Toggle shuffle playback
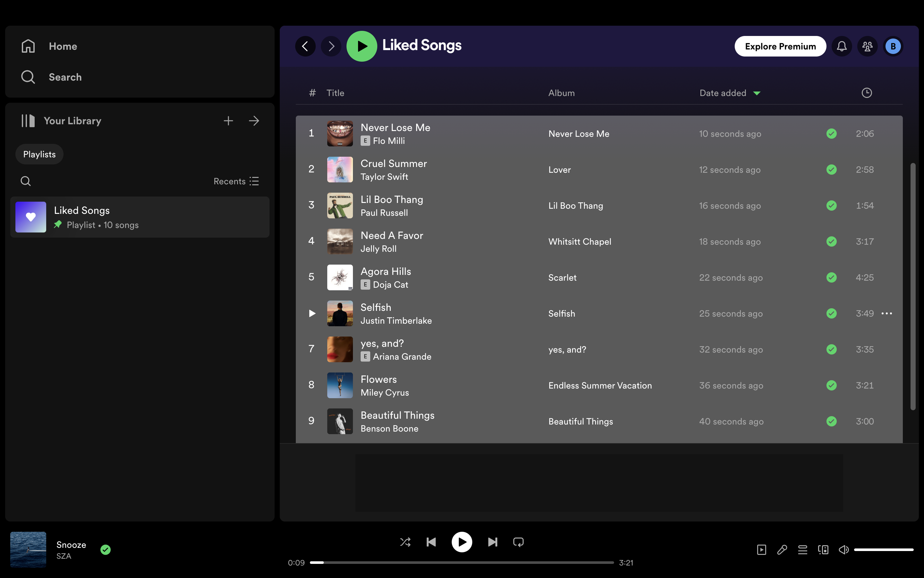The width and height of the screenshot is (924, 578). pos(405,542)
